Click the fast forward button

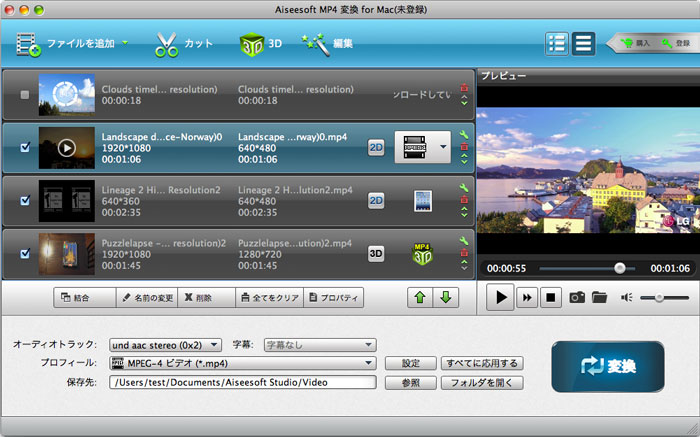click(527, 297)
